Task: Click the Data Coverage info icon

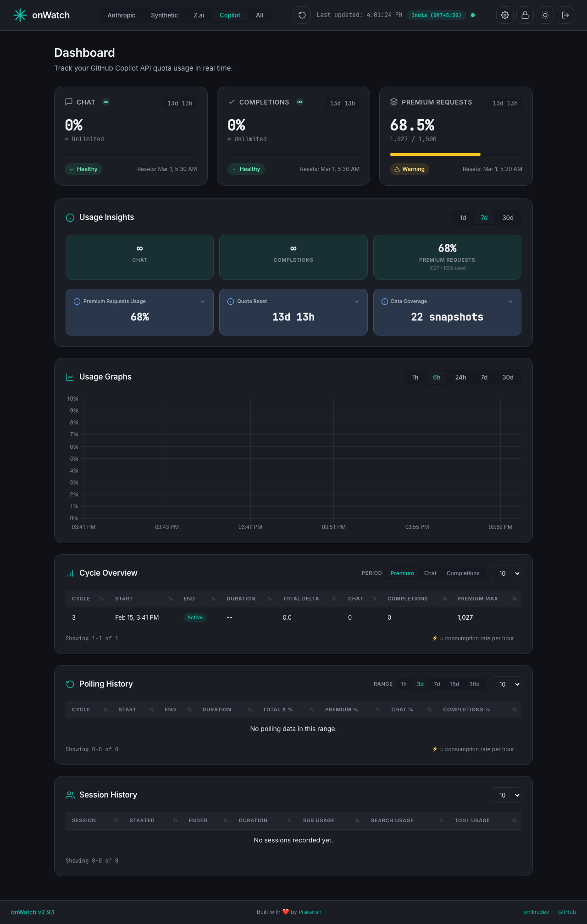Action: click(385, 302)
